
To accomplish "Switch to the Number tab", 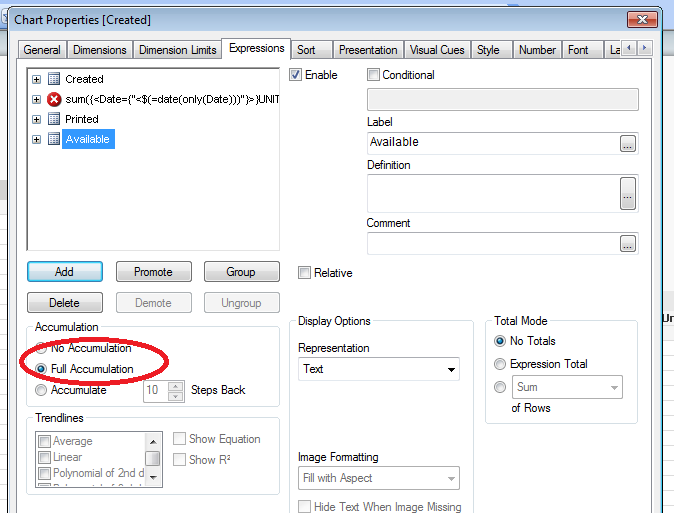I will pos(537,50).
